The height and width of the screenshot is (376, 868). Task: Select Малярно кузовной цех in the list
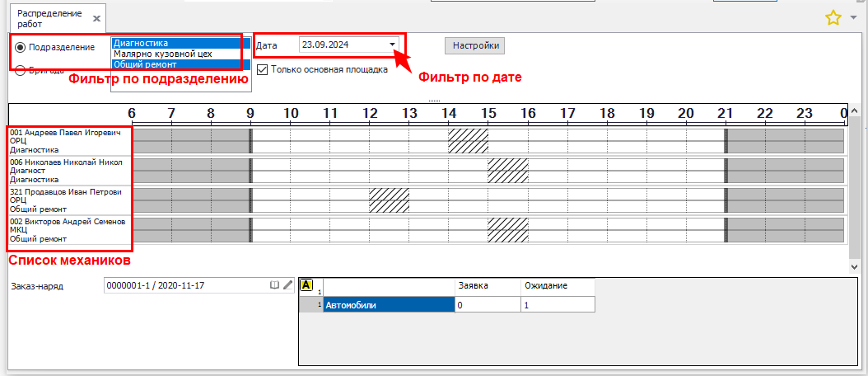(169, 54)
